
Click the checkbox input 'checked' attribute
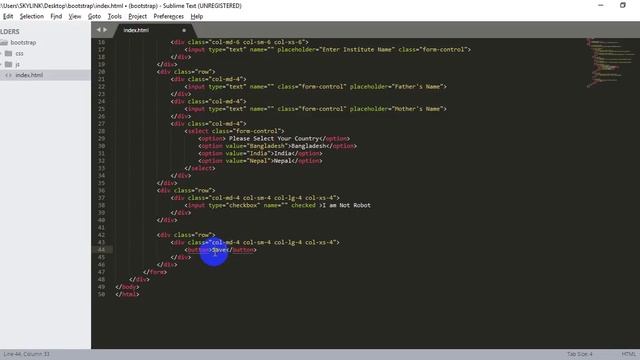(x=303, y=205)
